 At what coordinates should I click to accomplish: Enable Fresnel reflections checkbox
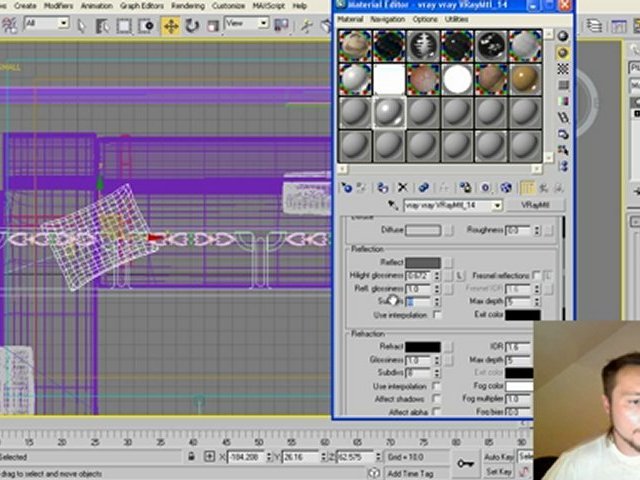pyautogui.click(x=537, y=275)
